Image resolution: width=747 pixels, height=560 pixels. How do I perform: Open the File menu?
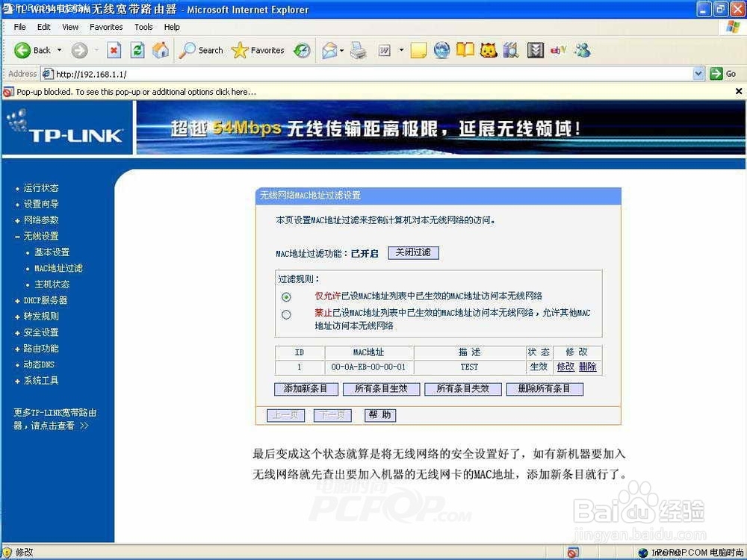click(x=19, y=27)
